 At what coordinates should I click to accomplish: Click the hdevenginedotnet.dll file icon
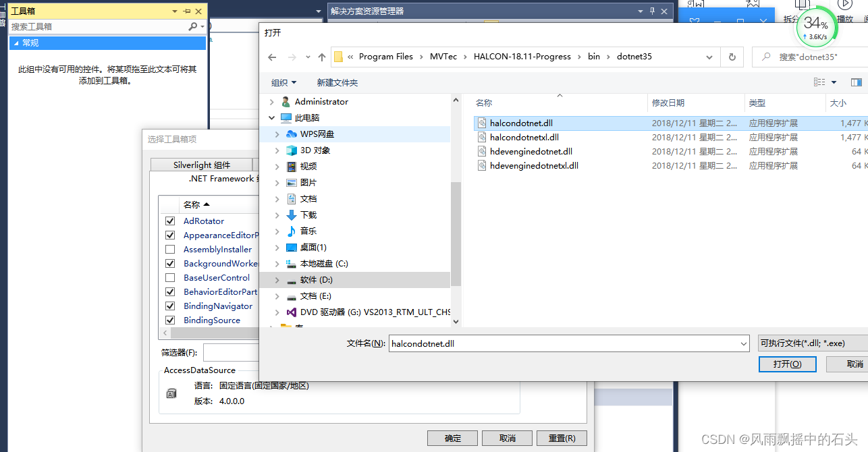click(482, 152)
